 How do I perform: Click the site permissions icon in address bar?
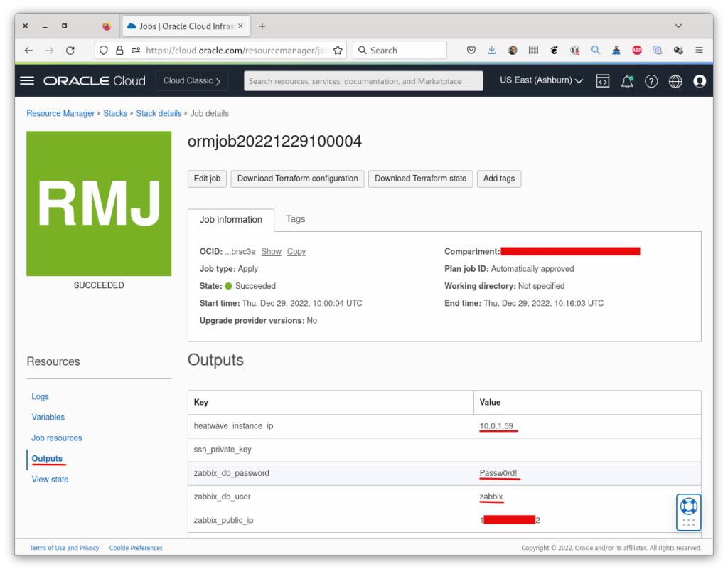136,51
